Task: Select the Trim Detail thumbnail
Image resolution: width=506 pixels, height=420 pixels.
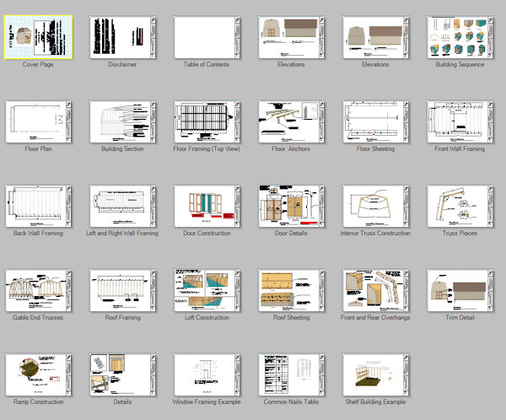Action: tap(460, 291)
